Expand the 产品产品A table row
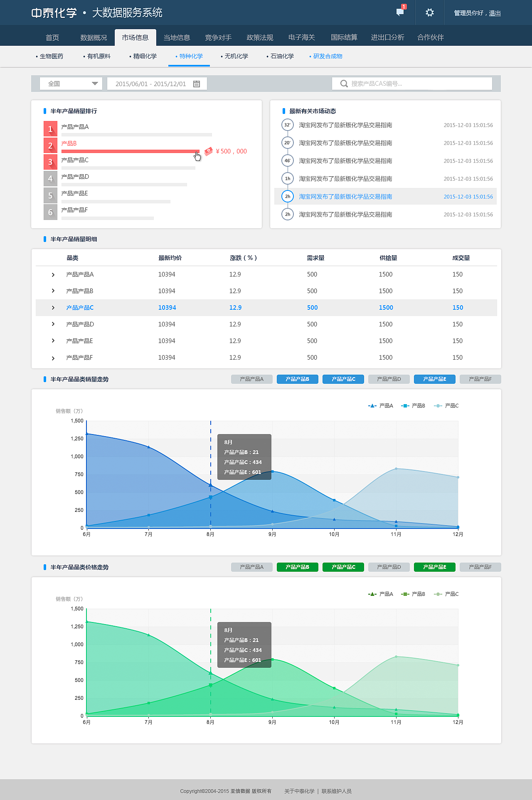 [x=53, y=274]
